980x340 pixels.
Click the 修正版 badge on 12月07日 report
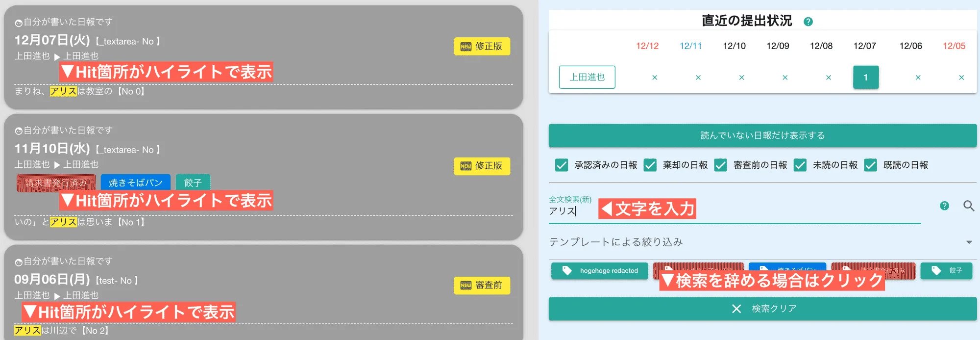click(482, 47)
